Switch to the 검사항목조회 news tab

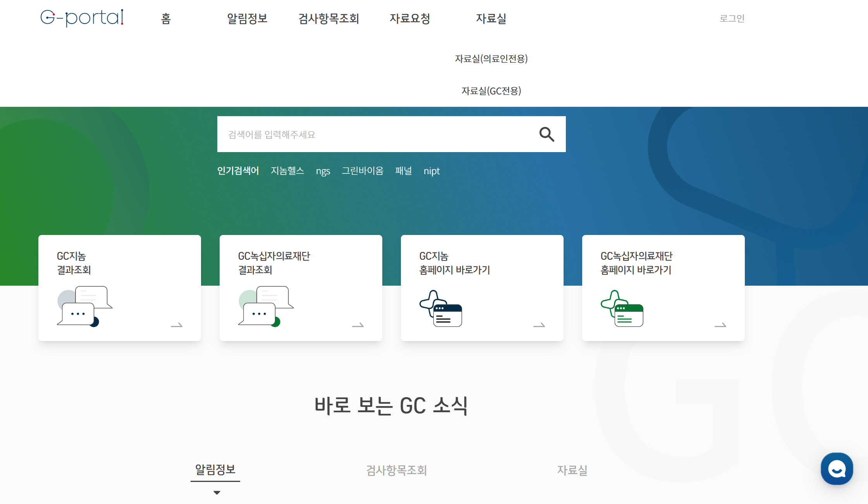tap(397, 470)
